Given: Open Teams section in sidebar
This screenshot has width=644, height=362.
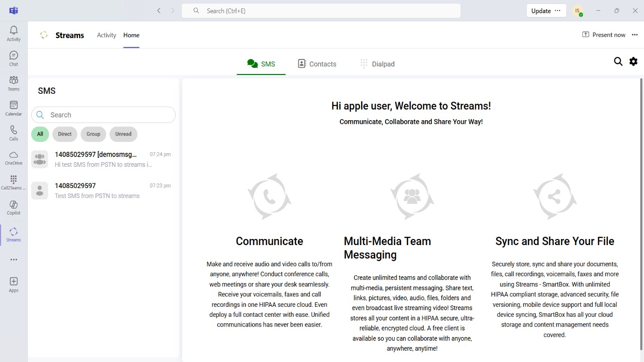Looking at the screenshot, I should 14,83.
